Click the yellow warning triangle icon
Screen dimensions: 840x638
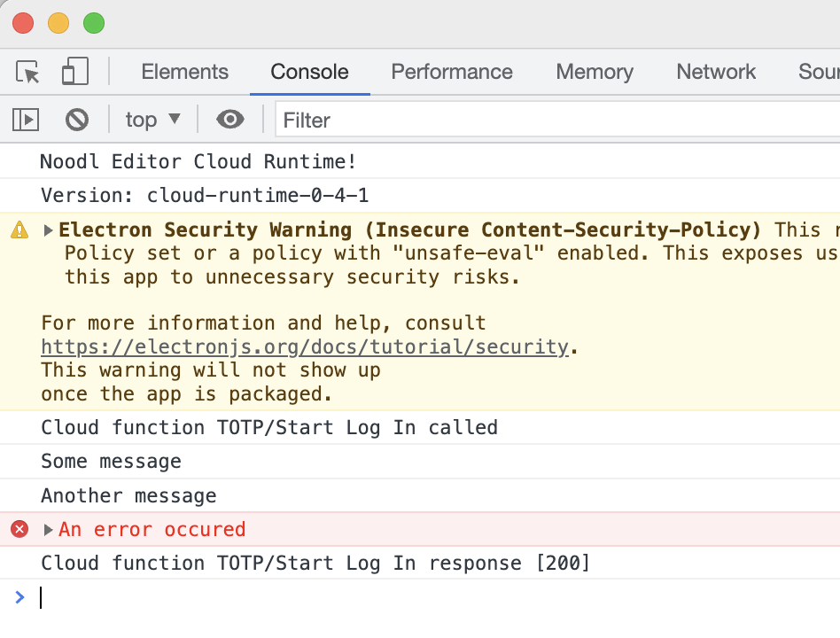(19, 230)
